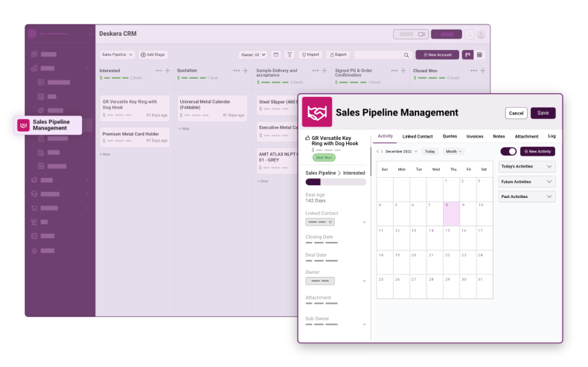Click the megaphone icon in sidebar
The height and width of the screenshot is (367, 588).
[x=34, y=180]
